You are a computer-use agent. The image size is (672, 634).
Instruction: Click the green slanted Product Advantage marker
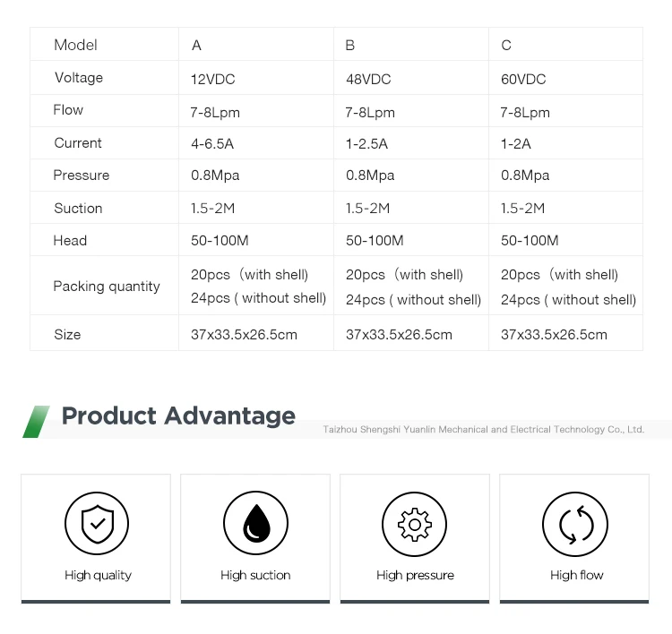(x=36, y=421)
